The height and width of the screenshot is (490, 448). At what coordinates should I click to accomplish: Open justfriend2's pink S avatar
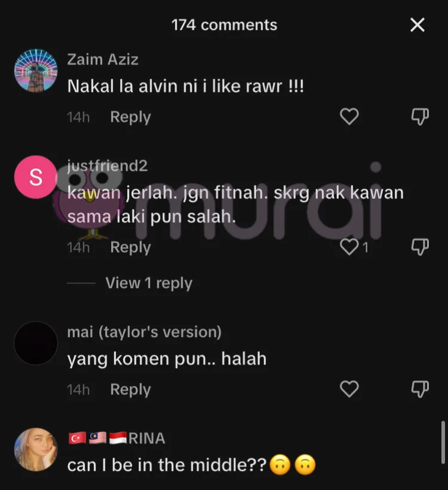click(36, 177)
